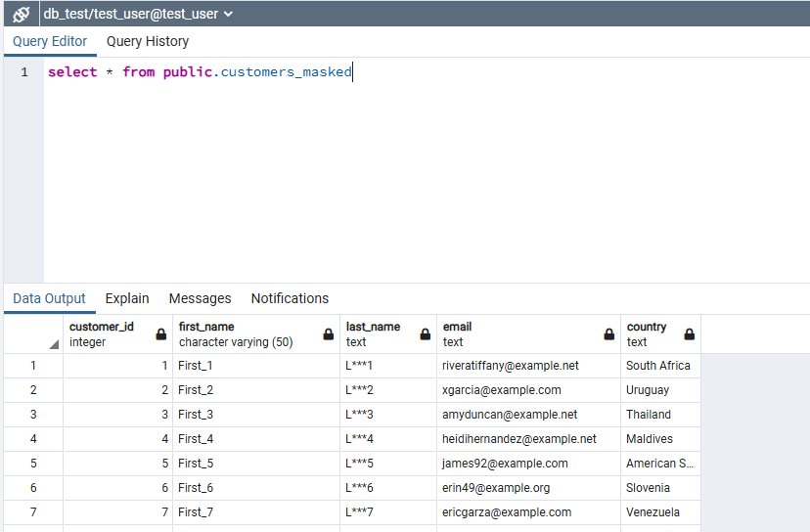Click the L***3 last name cell
The height and width of the screenshot is (532, 810).
388,415
